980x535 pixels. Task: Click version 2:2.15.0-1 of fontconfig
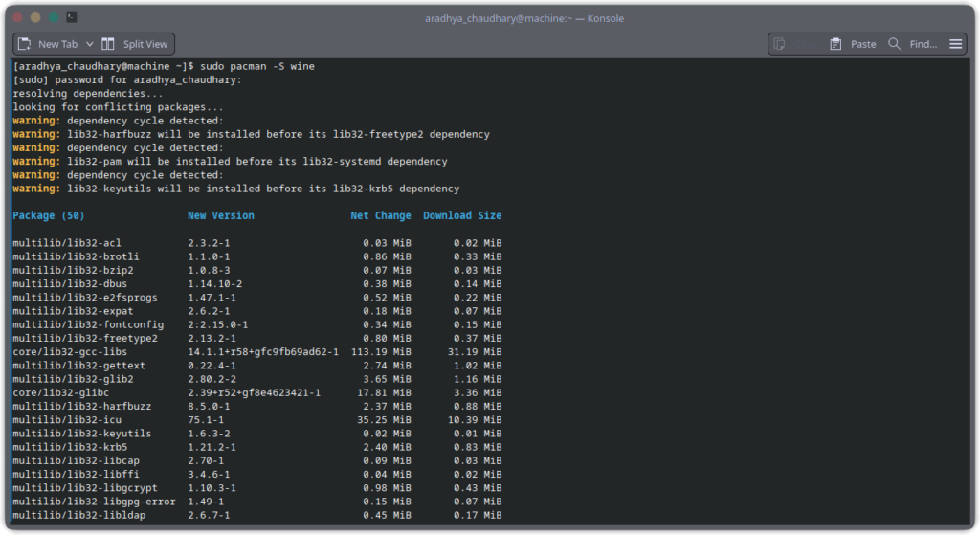coord(217,325)
